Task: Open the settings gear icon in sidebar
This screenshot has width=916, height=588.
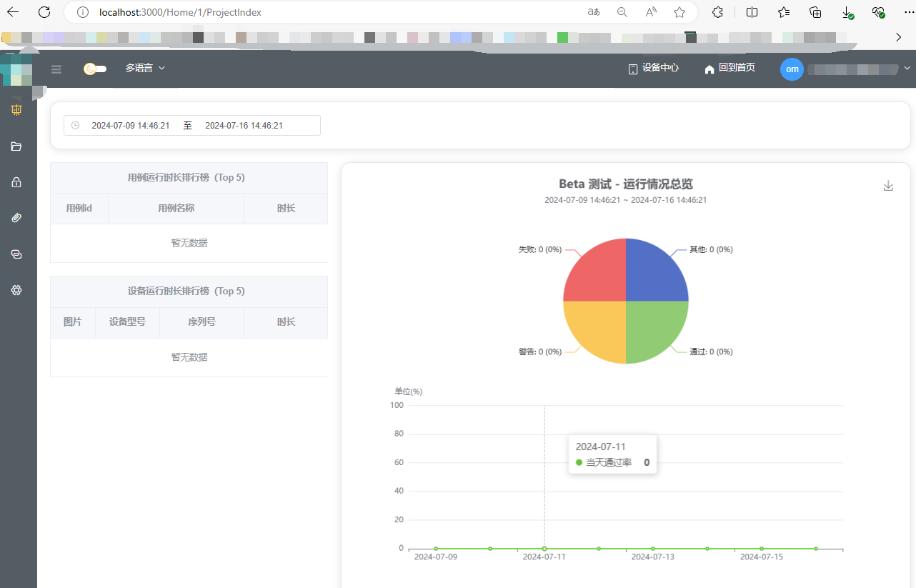Action: click(16, 290)
